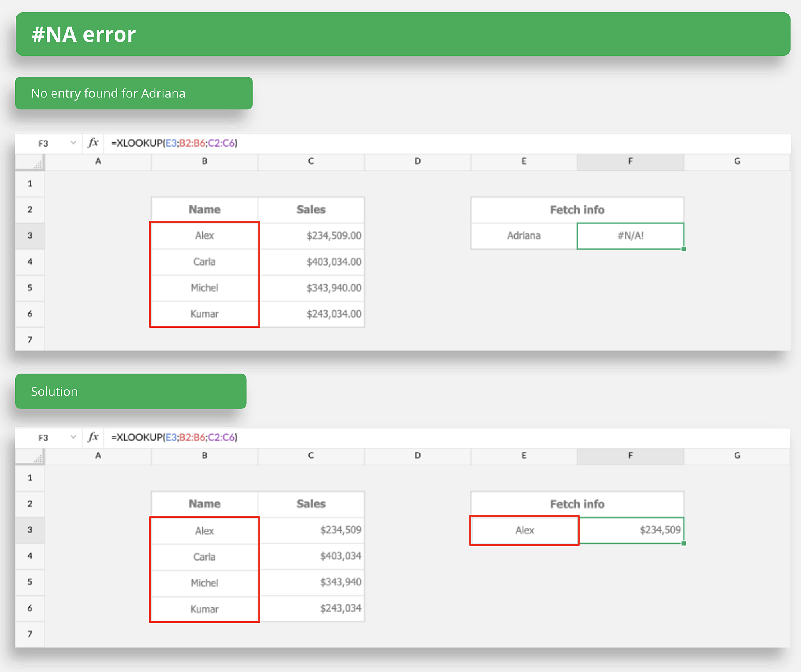Select the Adriana lookup cell

tap(524, 236)
